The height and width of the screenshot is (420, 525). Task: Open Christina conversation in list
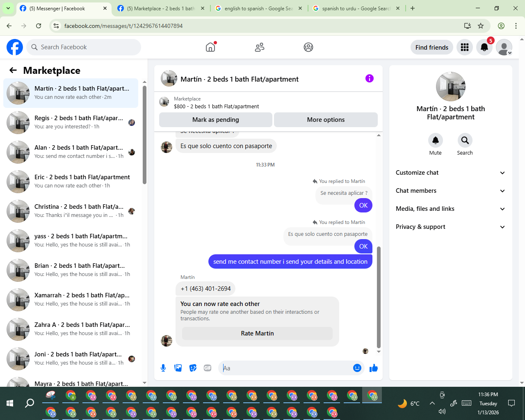[x=71, y=211]
